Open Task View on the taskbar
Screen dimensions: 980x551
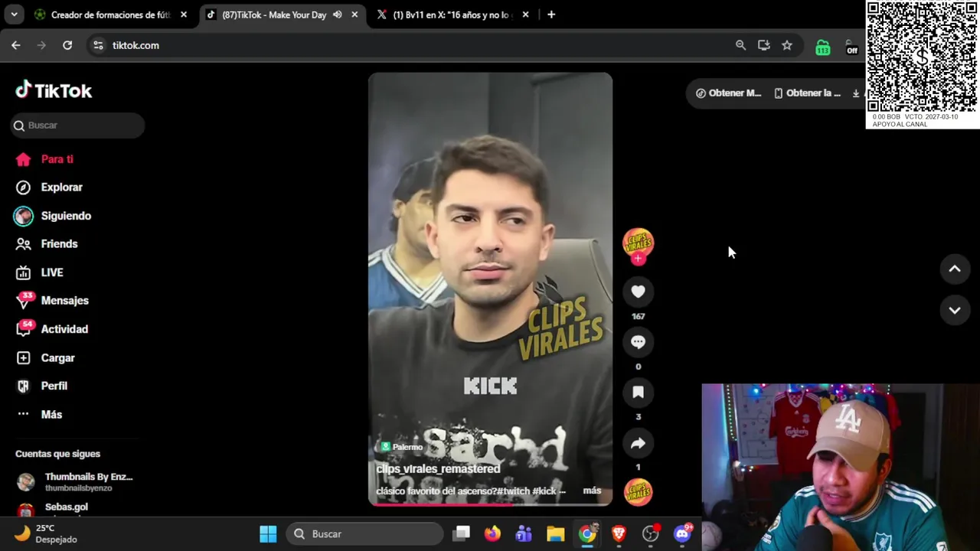[x=461, y=534]
